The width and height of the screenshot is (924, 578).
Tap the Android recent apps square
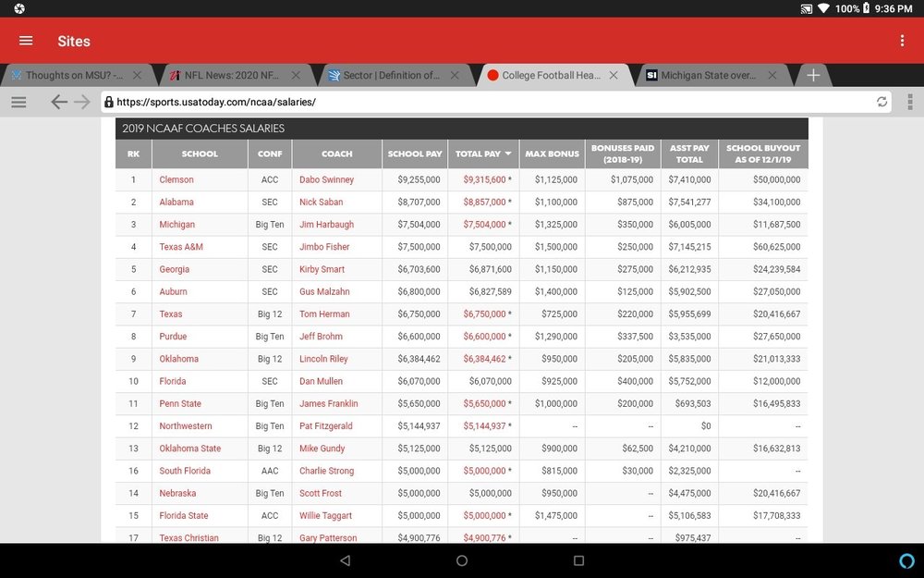pos(578,560)
